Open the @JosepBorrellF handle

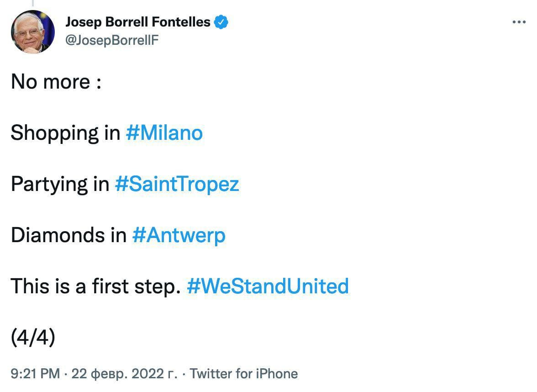(x=112, y=41)
